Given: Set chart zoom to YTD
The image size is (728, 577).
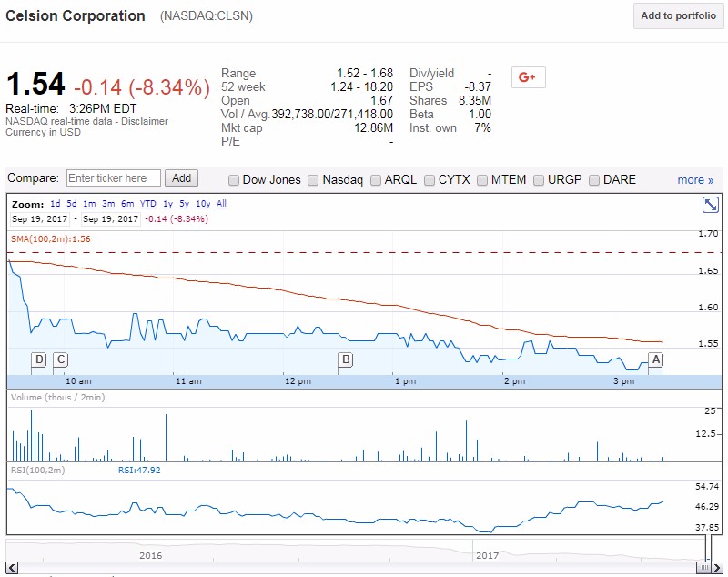Looking at the screenshot, I should 148,204.
